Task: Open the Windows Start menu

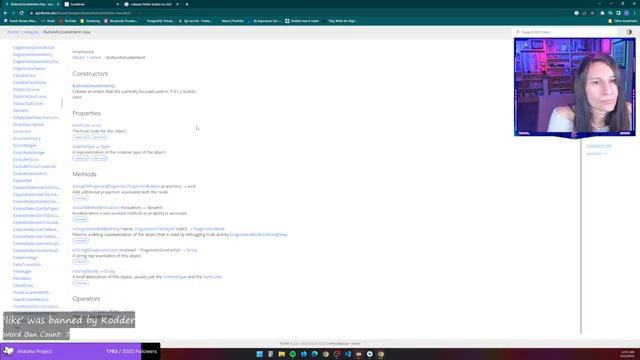Action: [x=260, y=354]
